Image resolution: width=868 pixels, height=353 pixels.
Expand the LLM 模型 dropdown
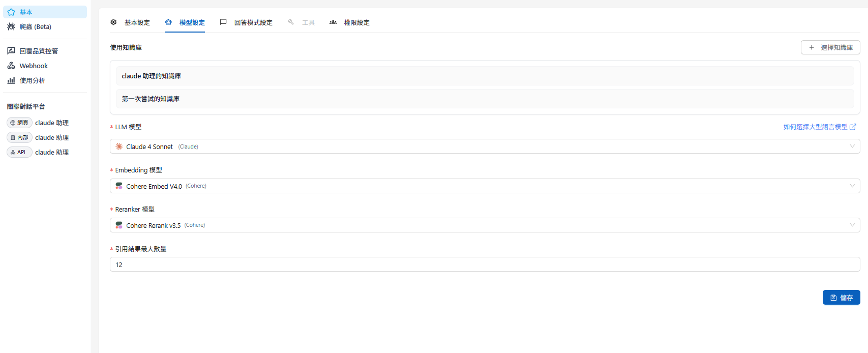tap(485, 146)
